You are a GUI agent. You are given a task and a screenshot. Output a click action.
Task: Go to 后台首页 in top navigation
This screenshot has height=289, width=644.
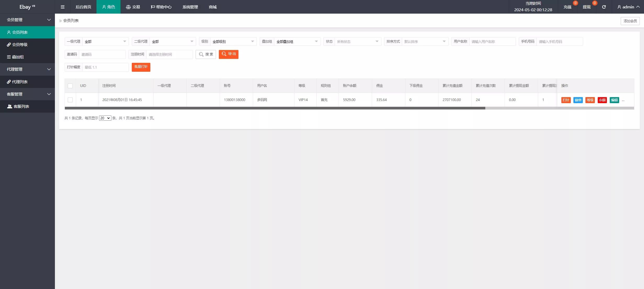click(x=83, y=7)
